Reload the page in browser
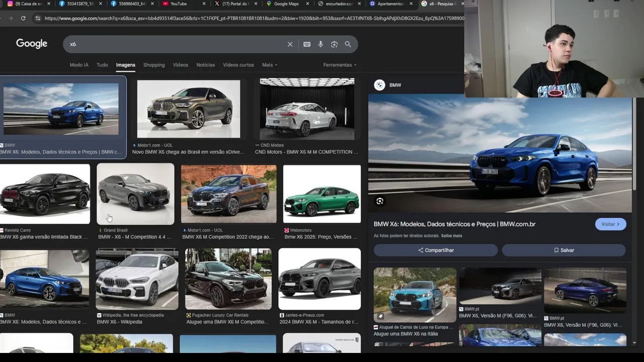 point(23,18)
